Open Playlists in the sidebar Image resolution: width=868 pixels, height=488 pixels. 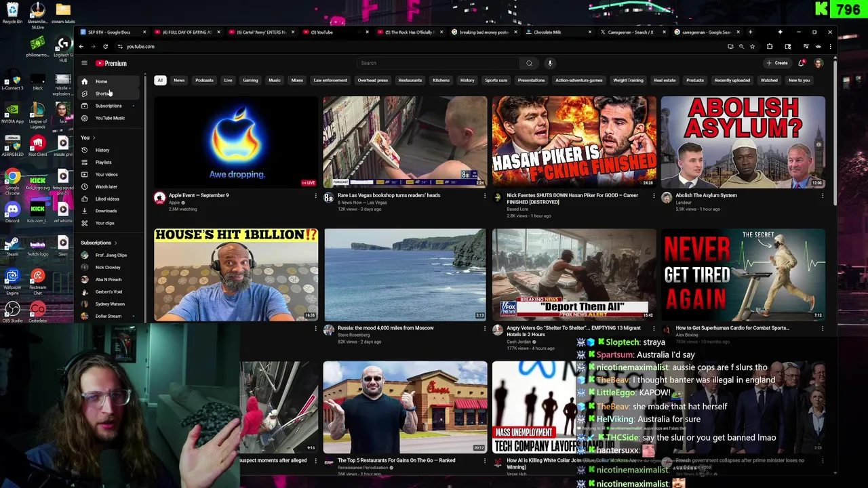(108, 162)
